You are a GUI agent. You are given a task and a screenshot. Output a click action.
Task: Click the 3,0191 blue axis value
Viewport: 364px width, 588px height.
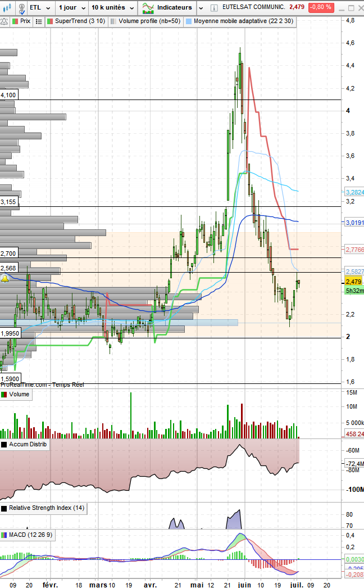[354, 223]
